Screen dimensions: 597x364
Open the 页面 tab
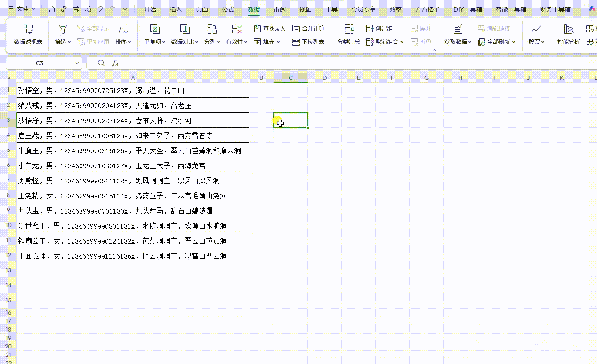[202, 9]
